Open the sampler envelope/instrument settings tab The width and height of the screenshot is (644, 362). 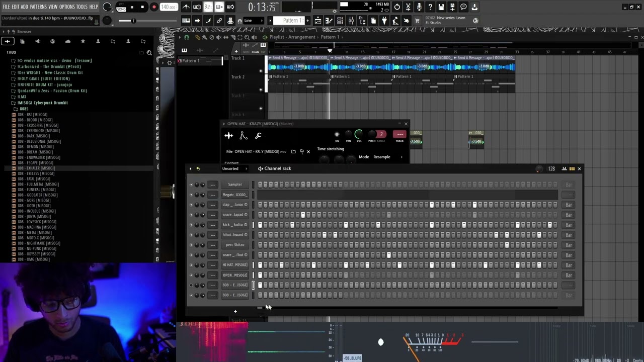244,135
